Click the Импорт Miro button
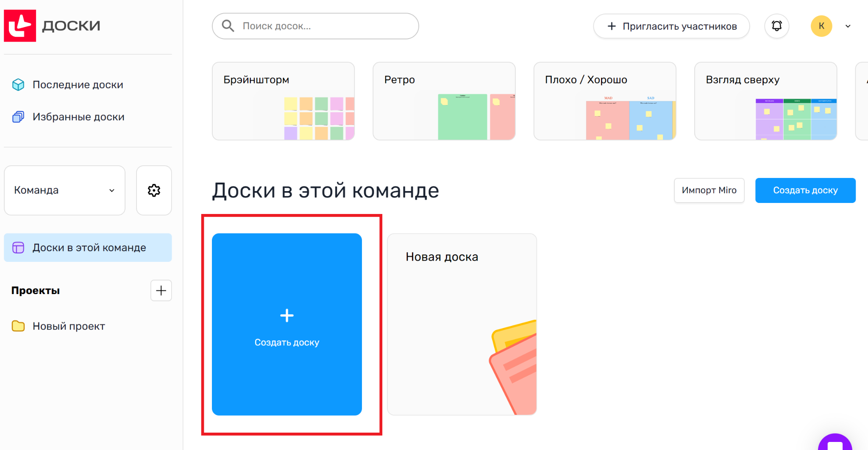This screenshot has height=450, width=868. [709, 190]
